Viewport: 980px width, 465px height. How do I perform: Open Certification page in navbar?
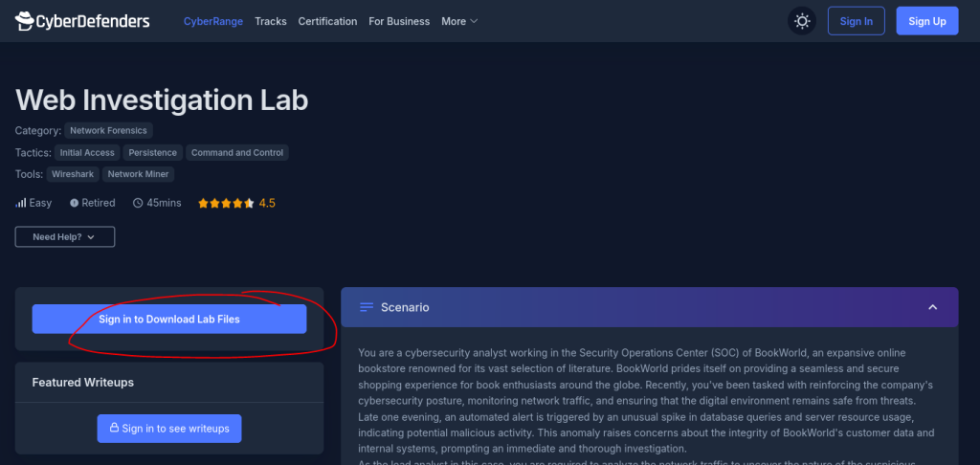point(327,21)
